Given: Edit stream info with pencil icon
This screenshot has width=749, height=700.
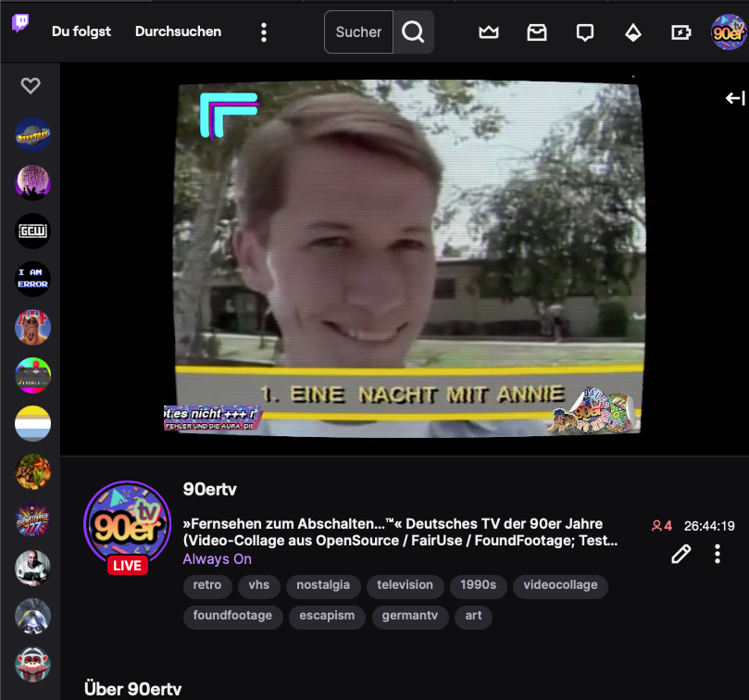Looking at the screenshot, I should click(680, 554).
